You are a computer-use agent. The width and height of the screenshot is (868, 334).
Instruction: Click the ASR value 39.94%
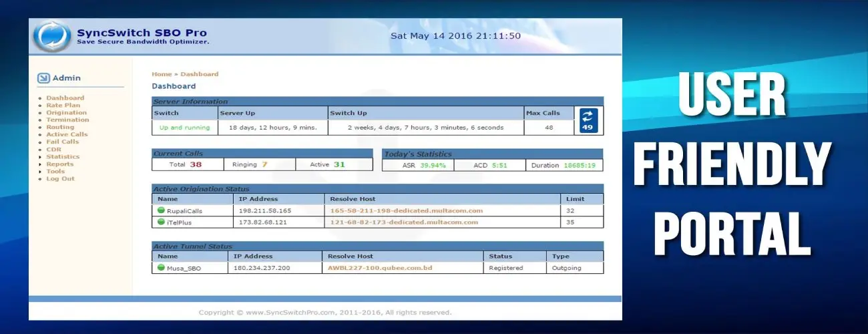pyautogui.click(x=433, y=165)
